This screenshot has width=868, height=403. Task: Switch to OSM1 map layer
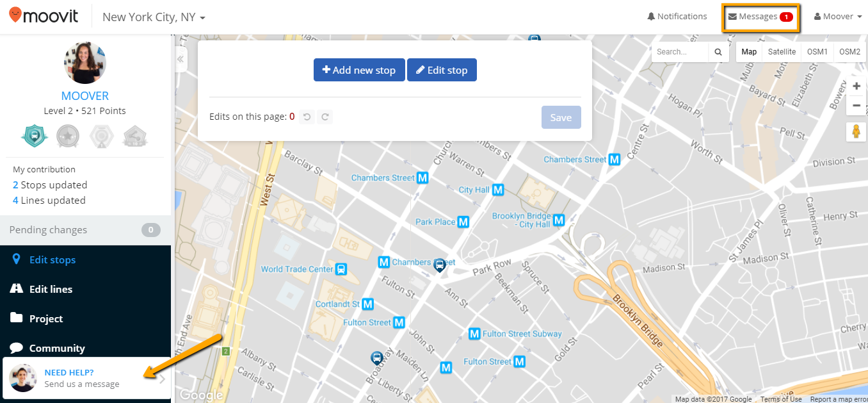pyautogui.click(x=817, y=52)
